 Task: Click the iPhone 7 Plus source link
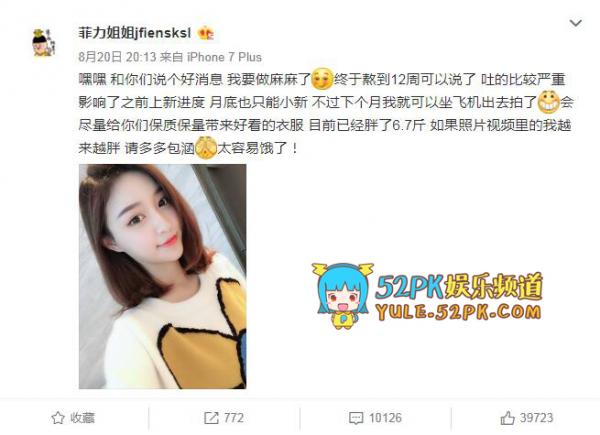pos(224,57)
